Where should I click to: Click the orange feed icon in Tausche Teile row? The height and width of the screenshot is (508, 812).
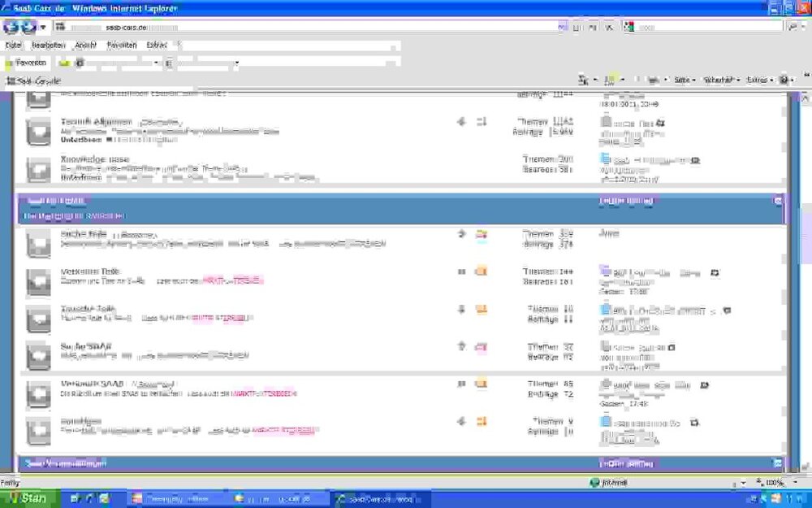481,310
